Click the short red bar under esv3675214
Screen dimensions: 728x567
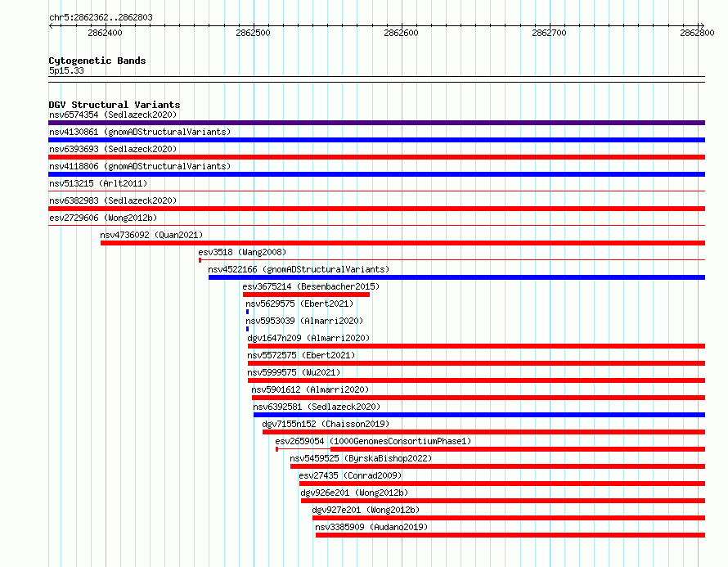pyautogui.click(x=307, y=295)
